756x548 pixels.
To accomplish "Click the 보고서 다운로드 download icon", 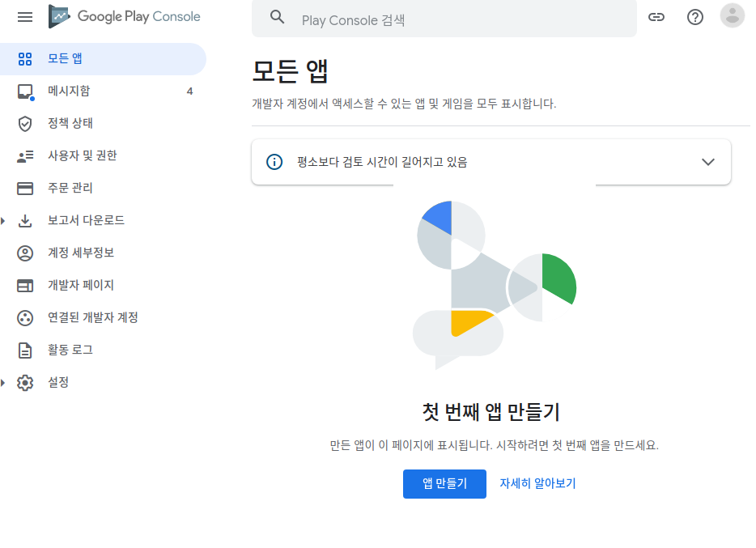I will coord(25,221).
